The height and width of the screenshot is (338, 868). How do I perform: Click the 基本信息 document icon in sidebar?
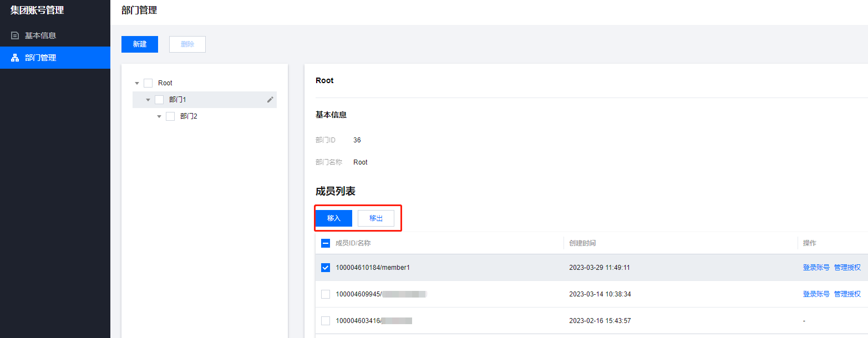[16, 35]
